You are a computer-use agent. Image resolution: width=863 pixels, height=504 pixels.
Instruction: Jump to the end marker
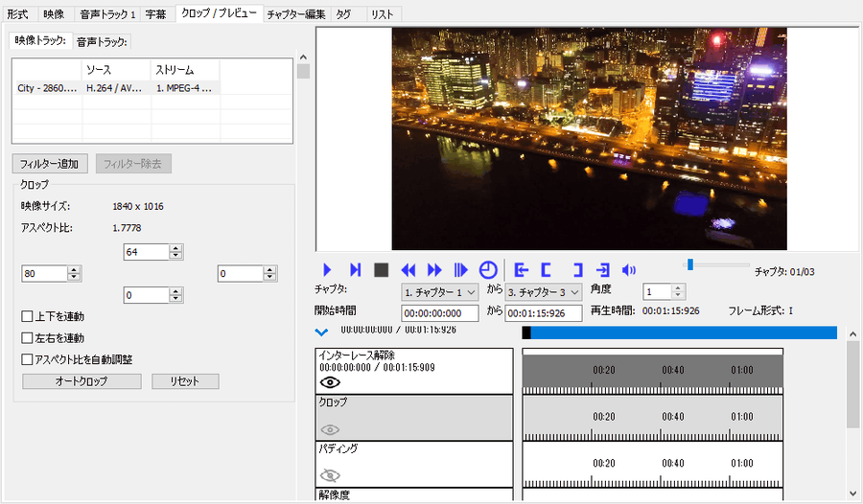pyautogui.click(x=603, y=269)
